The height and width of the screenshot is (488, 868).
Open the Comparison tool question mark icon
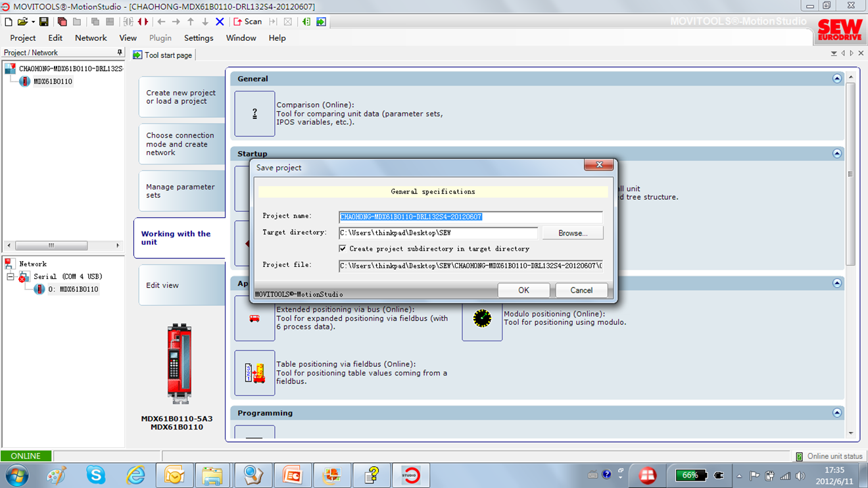[254, 114]
